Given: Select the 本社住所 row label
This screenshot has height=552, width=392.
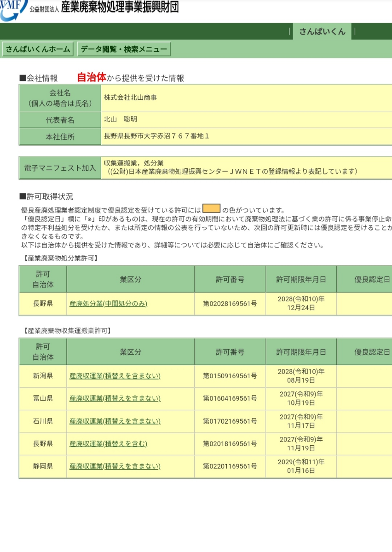Looking at the screenshot, I should 59,136.
